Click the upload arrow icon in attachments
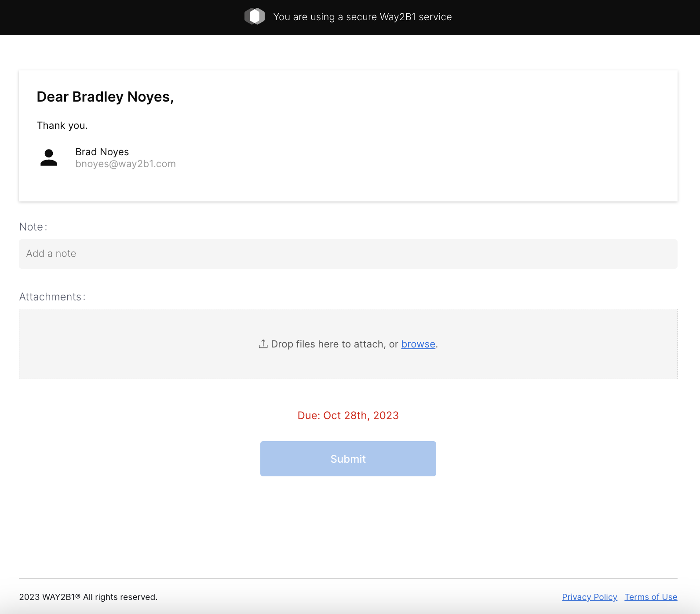 tap(263, 344)
